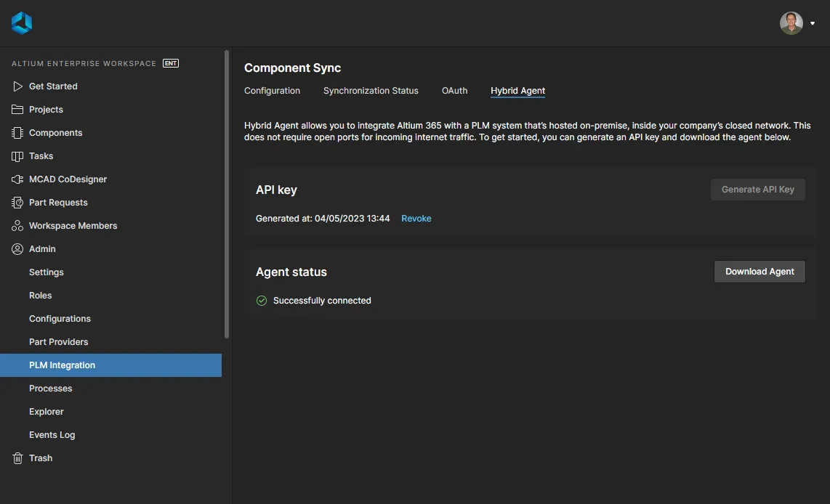830x504 pixels.
Task: Click the 'API key' section heading
Action: coord(276,190)
